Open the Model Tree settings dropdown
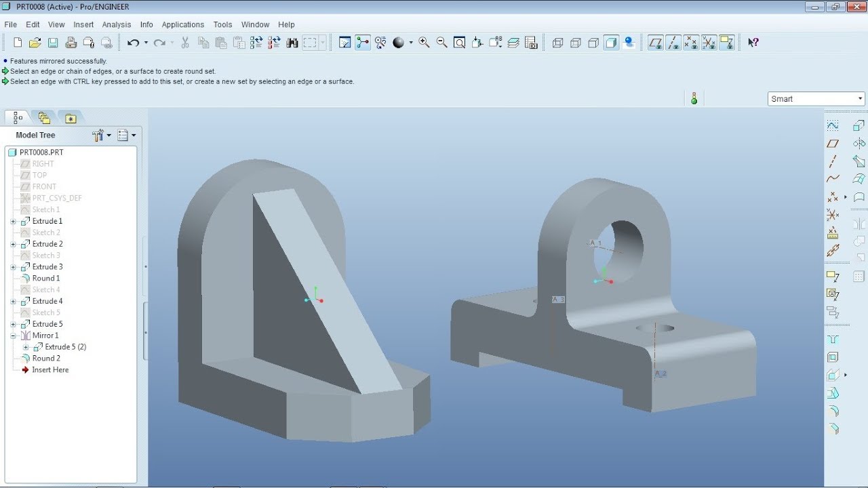Screen dimensions: 868x488 (102, 136)
